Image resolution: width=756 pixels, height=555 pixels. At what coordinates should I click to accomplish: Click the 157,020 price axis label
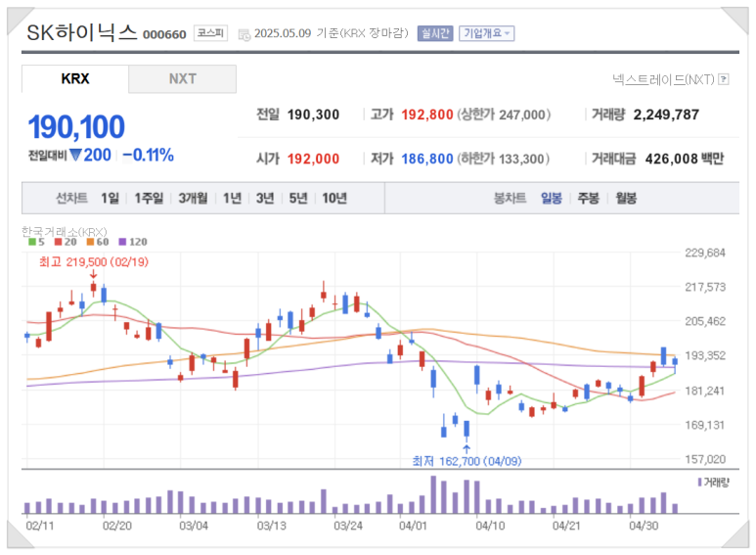pyautogui.click(x=705, y=459)
